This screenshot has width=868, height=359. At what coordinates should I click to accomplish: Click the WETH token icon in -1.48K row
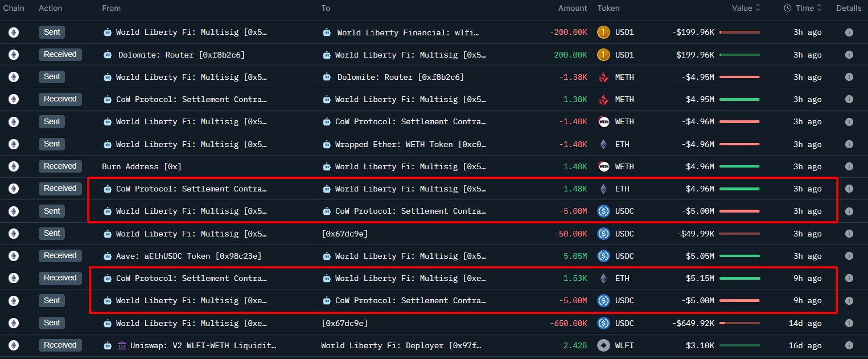[603, 122]
